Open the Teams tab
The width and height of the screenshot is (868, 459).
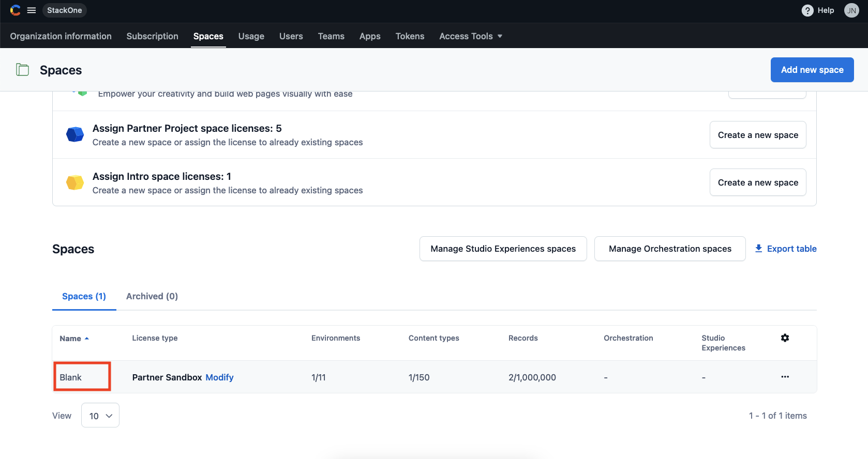pos(331,36)
